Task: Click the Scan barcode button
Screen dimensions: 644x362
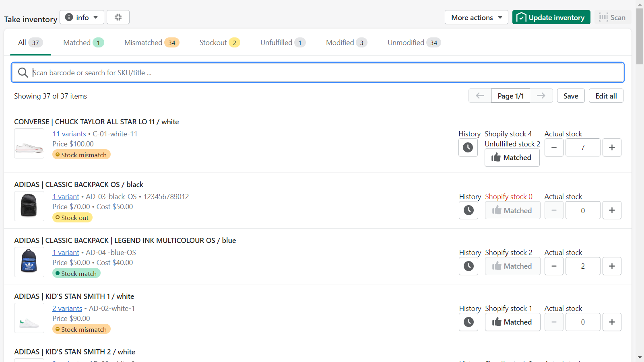Action: click(612, 17)
